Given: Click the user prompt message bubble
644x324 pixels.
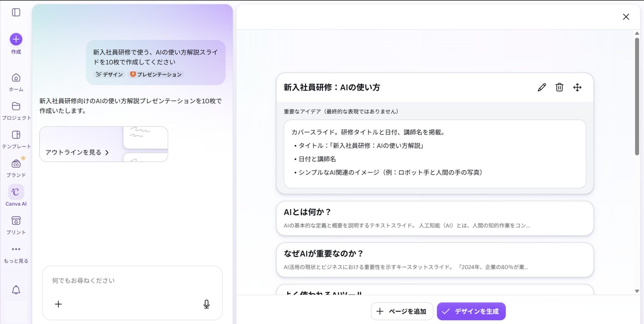Looking at the screenshot, I should pos(156,62).
